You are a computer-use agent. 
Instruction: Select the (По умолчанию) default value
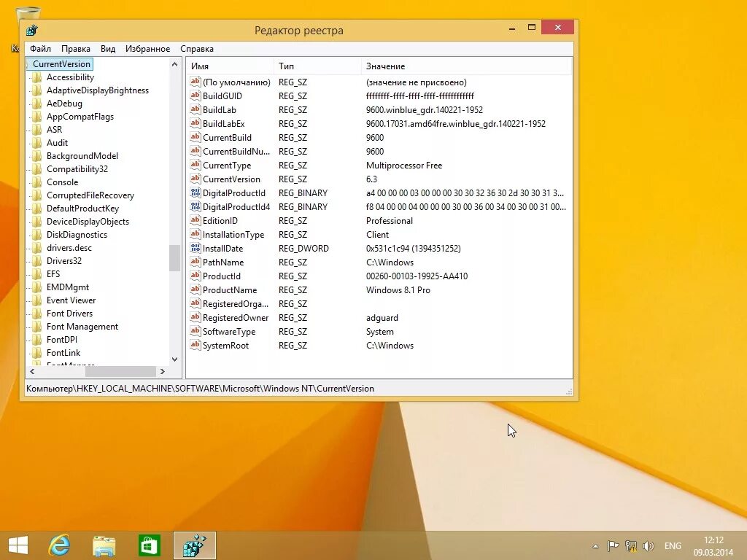[236, 82]
